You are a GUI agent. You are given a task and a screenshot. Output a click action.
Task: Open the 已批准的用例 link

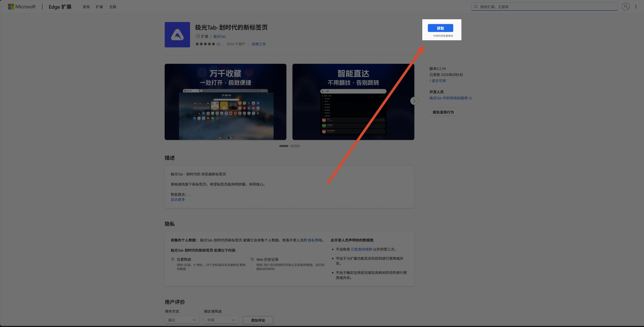coord(362,249)
